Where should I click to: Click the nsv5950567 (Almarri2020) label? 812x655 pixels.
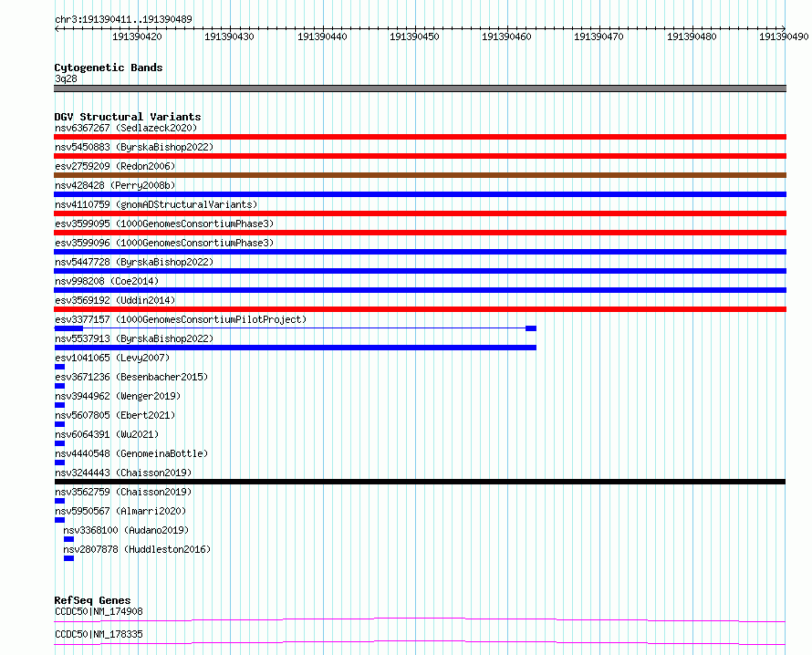click(120, 511)
